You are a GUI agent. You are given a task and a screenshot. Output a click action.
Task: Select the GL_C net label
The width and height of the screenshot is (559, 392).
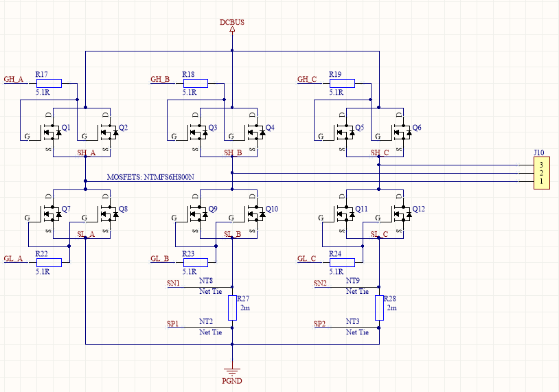pos(306,258)
